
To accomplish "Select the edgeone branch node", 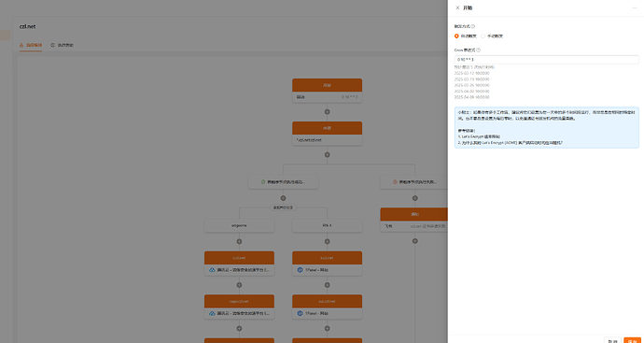I will coord(239,225).
